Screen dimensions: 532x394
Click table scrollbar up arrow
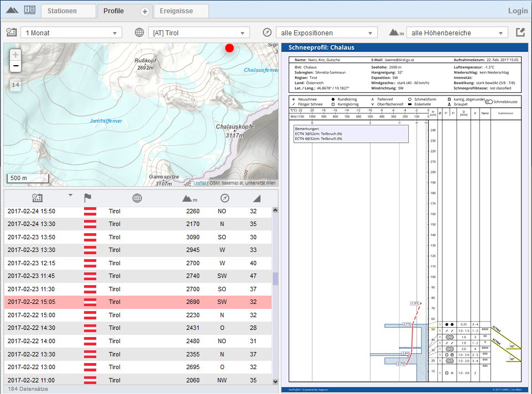[x=275, y=210]
